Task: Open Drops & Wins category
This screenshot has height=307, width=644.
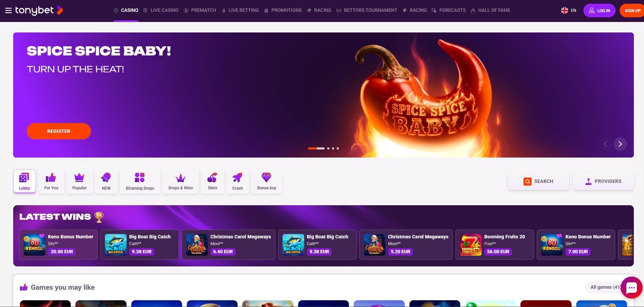Action: coord(181,182)
